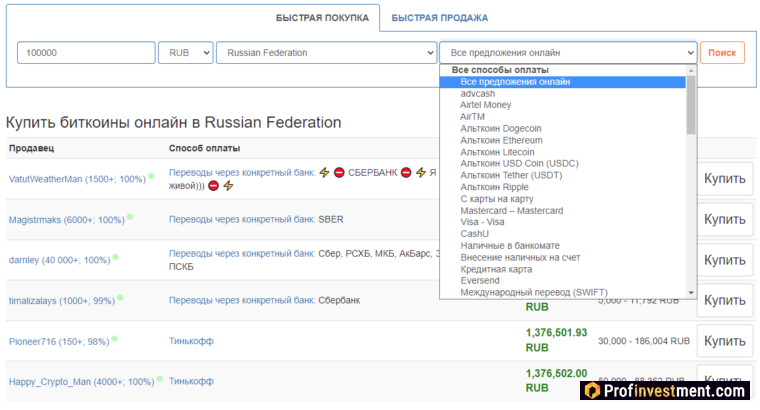Click the Способ оплаты column header
The image size is (760, 410).
(x=205, y=148)
